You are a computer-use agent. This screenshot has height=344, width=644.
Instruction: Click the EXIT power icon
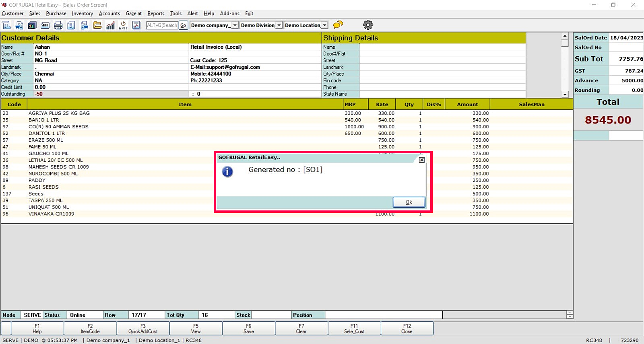[x=123, y=25]
